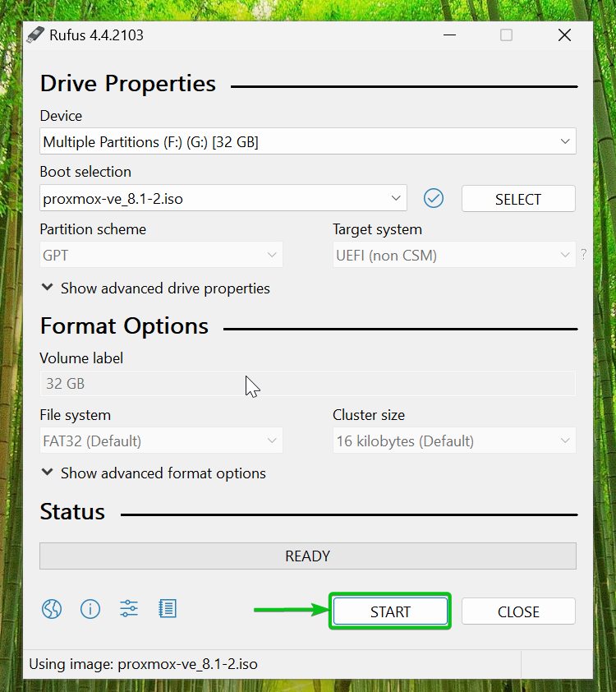The height and width of the screenshot is (692, 616).
Task: Open the Partition scheme GPT dropdown
Action: (x=161, y=255)
